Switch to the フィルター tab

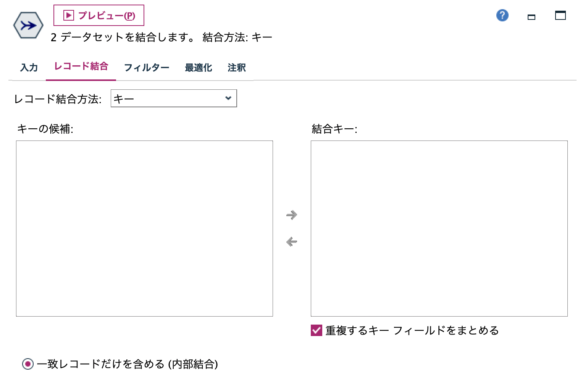pos(147,67)
